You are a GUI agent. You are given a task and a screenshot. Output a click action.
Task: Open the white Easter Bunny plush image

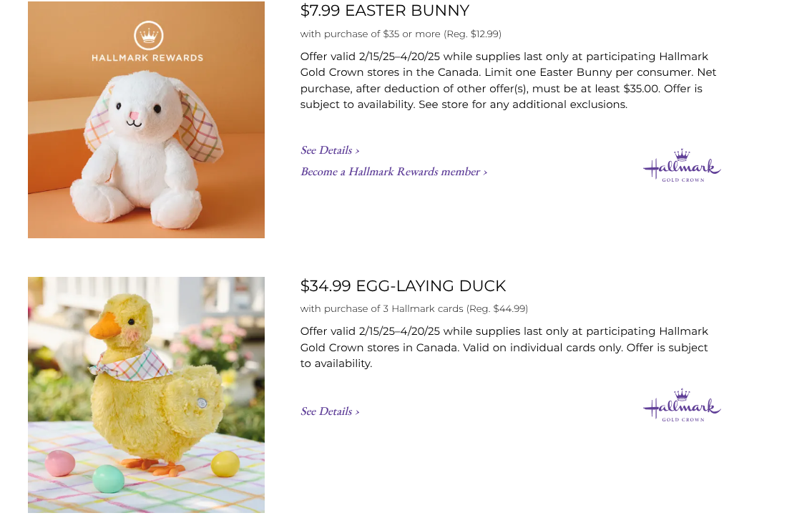click(146, 119)
